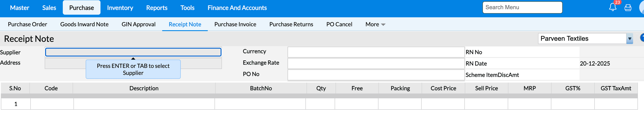Open the Tools menu
The height and width of the screenshot is (113, 644).
tap(187, 8)
